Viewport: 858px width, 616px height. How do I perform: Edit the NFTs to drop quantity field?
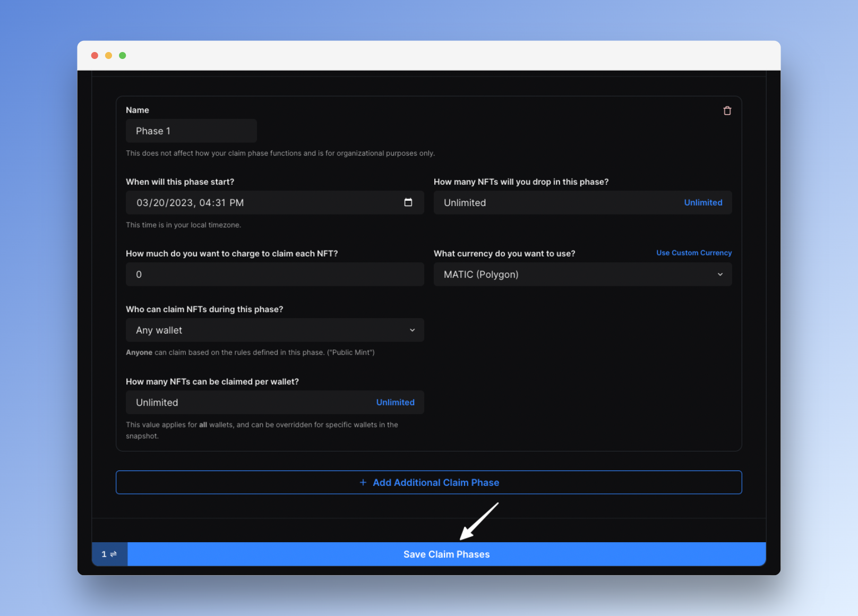pyautogui.click(x=582, y=202)
